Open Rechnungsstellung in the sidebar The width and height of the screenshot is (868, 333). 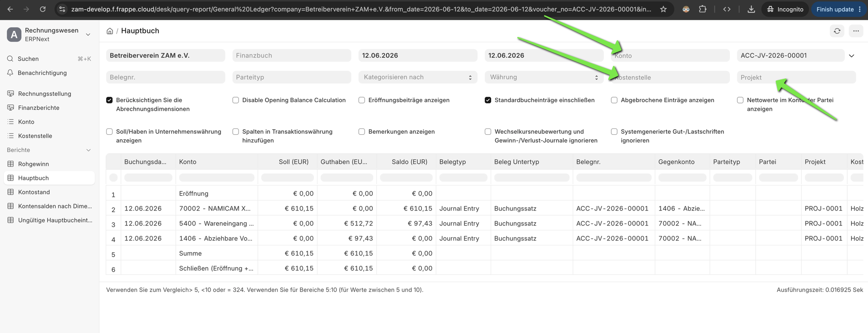[x=49, y=93]
